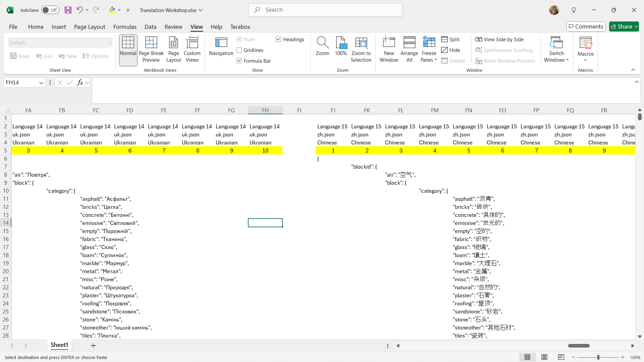Uncheck the Headings checkbox
This screenshot has width=644, height=362.
[278, 40]
